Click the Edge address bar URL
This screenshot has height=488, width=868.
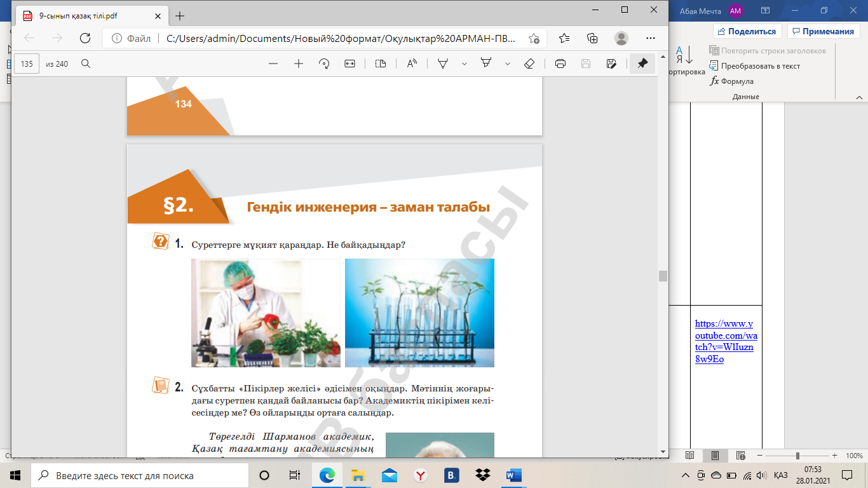341,39
